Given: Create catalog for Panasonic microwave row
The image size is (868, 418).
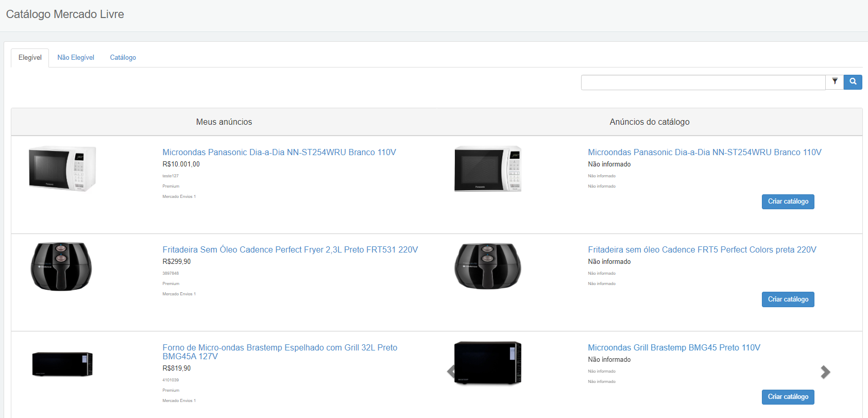Looking at the screenshot, I should (788, 202).
